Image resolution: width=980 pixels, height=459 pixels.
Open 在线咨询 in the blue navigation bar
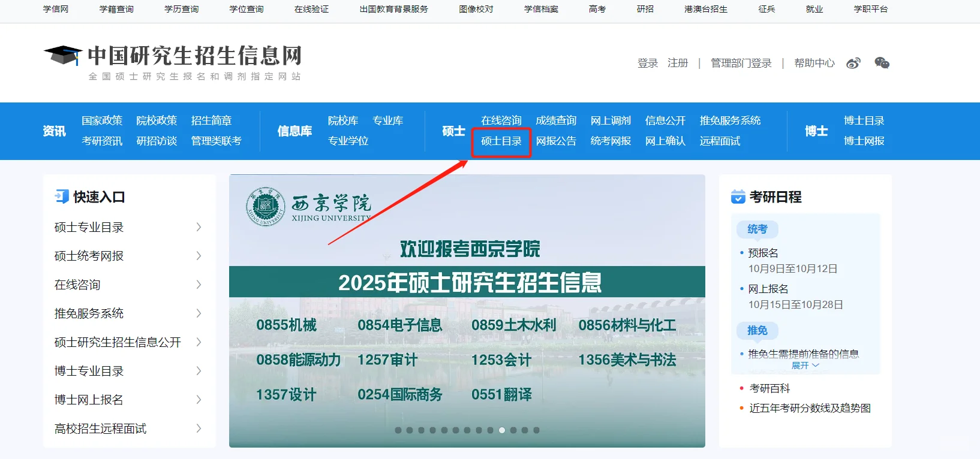tap(501, 120)
